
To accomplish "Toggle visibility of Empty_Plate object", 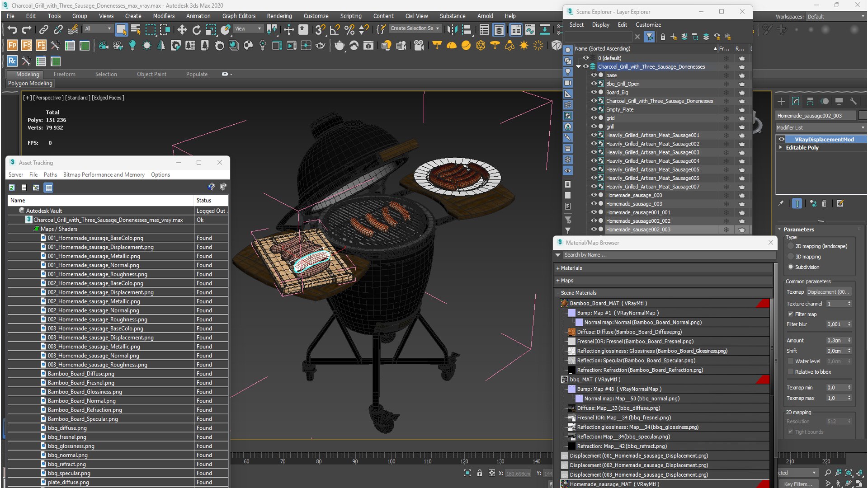I will tap(594, 109).
